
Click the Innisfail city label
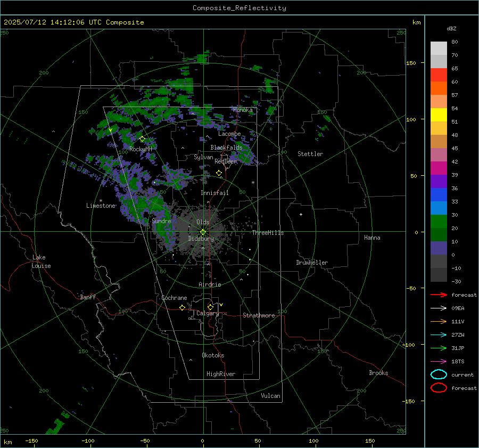tap(214, 193)
